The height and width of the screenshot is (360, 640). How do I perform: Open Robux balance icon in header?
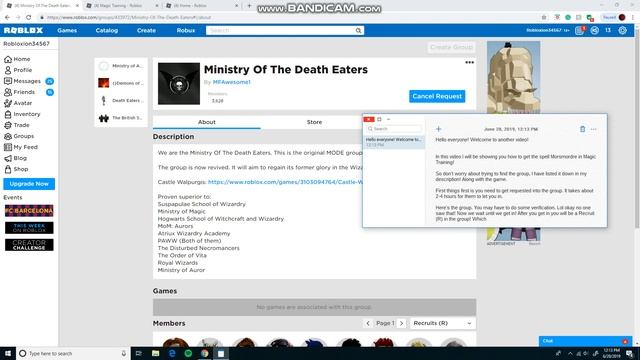[595, 31]
